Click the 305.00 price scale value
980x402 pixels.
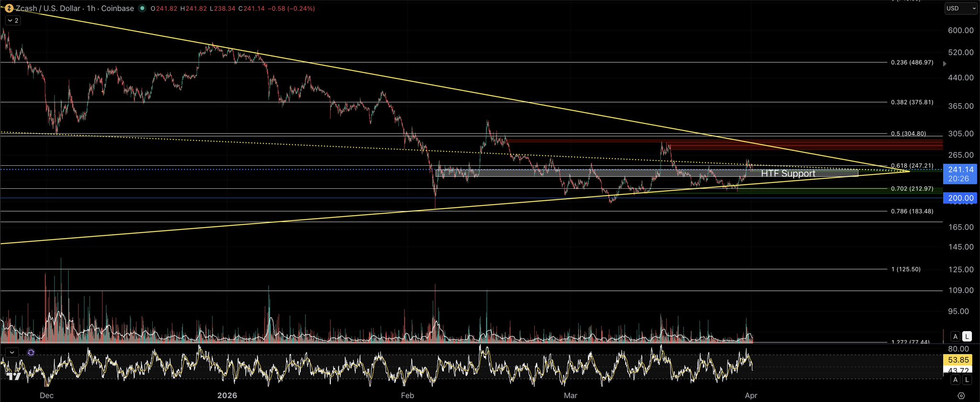pyautogui.click(x=961, y=134)
